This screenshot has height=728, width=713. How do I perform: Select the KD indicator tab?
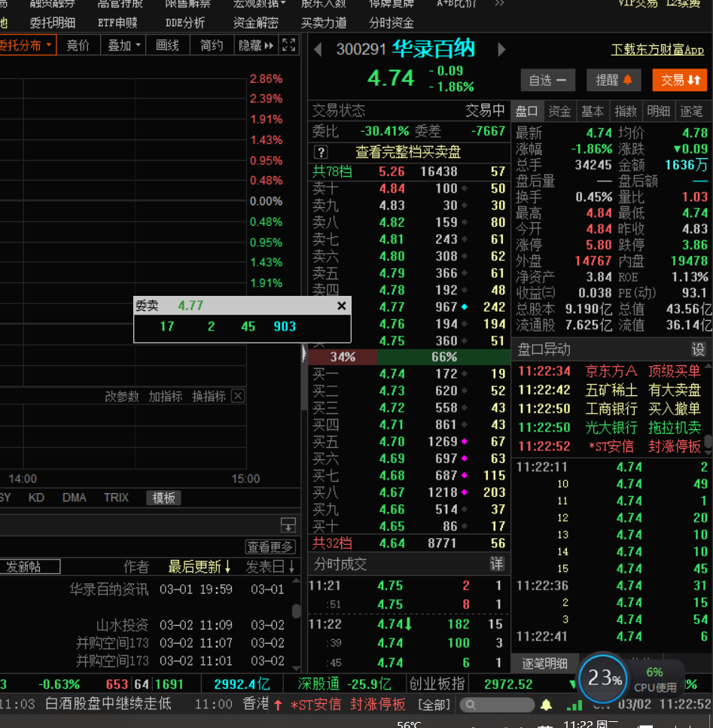point(36,498)
